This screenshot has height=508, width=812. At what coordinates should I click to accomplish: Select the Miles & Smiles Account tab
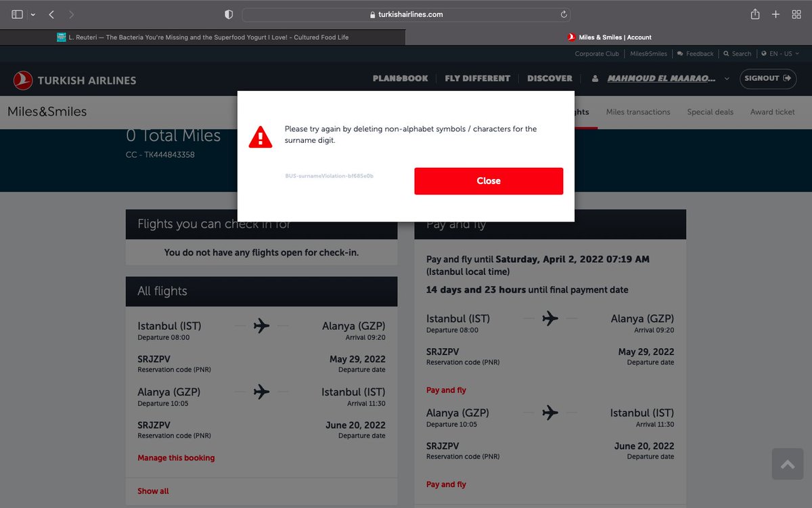pos(609,37)
